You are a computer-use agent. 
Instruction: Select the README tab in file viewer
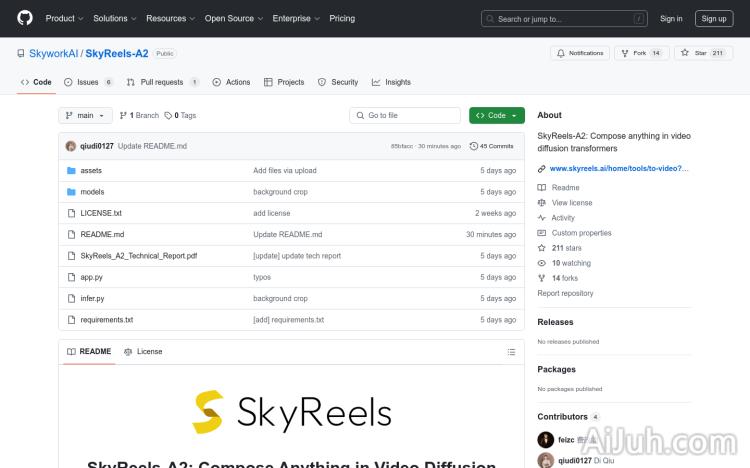pos(89,352)
